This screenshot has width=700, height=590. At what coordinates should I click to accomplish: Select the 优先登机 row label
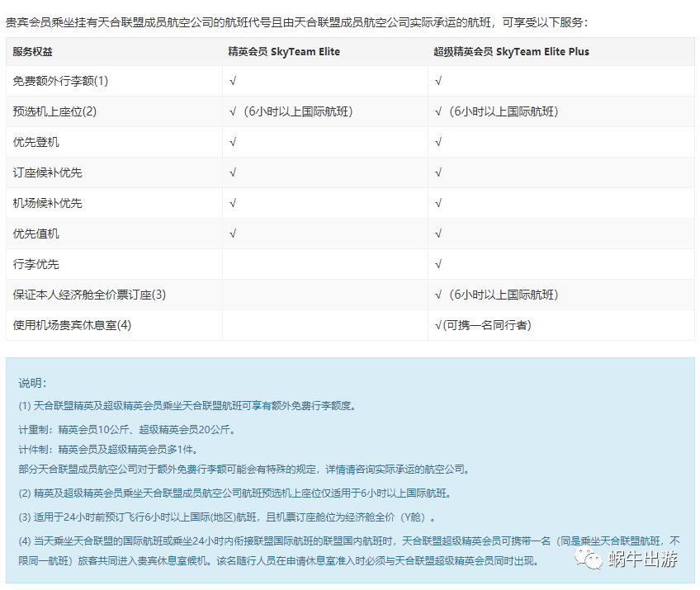coord(35,142)
